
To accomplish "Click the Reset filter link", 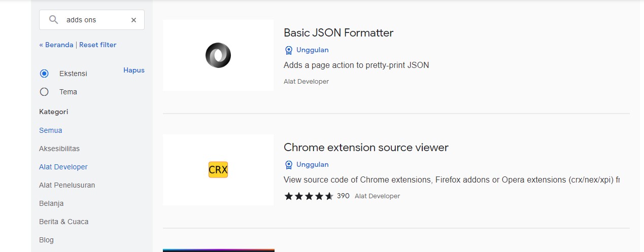I will (x=98, y=45).
